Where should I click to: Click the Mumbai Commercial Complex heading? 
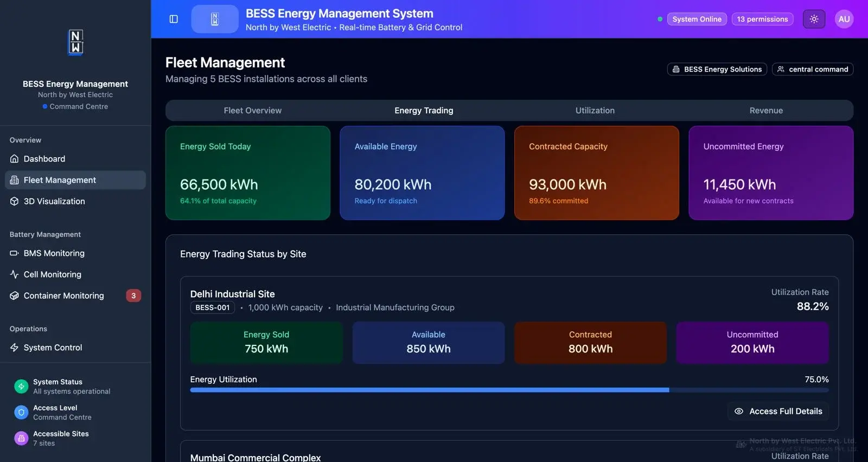click(256, 458)
